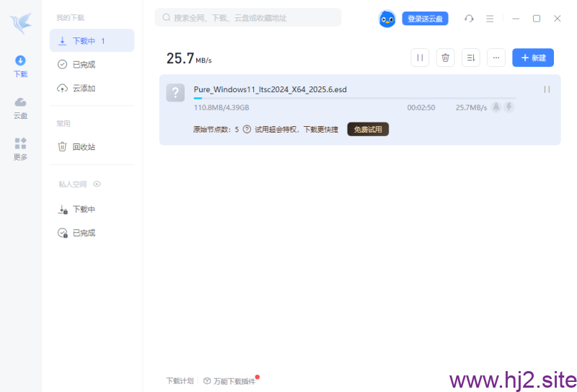Open customer service headset icon
Viewport: 577px width, 392px height.
(469, 19)
